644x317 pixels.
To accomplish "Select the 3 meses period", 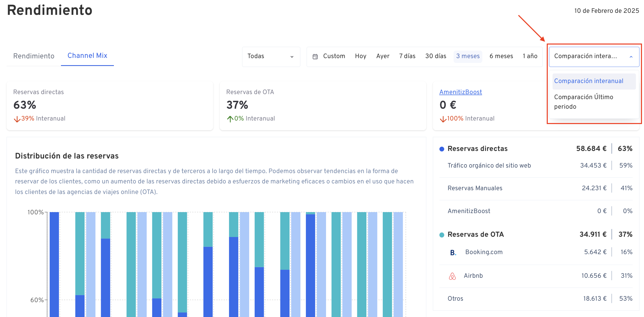I will [468, 56].
